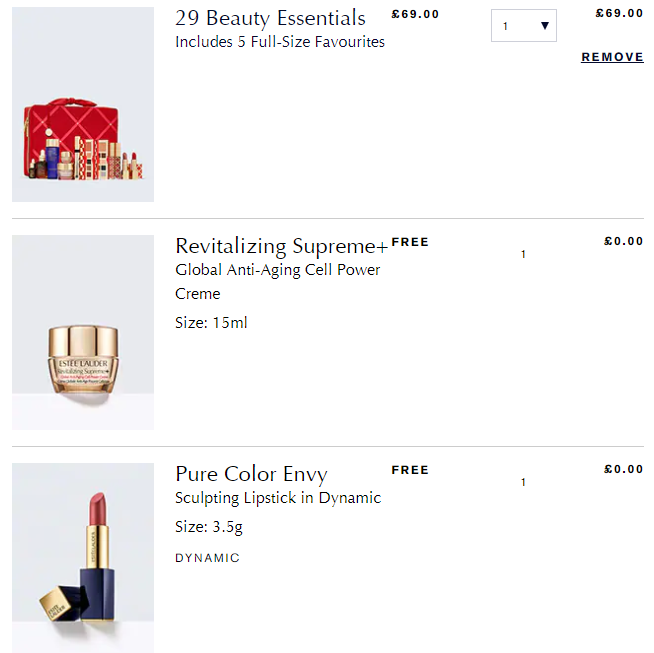Click the Revitalizing Supreme+ creme jar image
The width and height of the screenshot is (654, 653).
tap(83, 332)
